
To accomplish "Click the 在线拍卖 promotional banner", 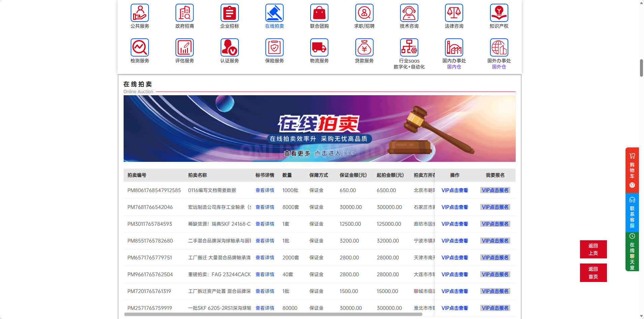I will point(319,129).
